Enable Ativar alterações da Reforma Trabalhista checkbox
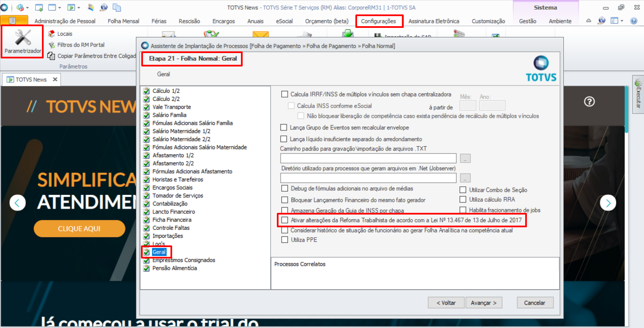644x328 pixels. pyautogui.click(x=285, y=220)
